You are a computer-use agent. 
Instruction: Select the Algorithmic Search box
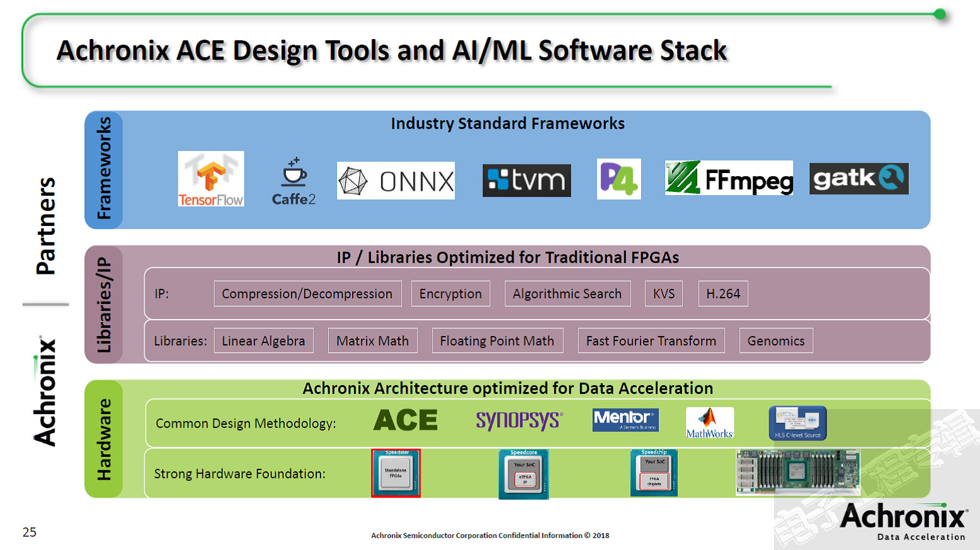[567, 294]
